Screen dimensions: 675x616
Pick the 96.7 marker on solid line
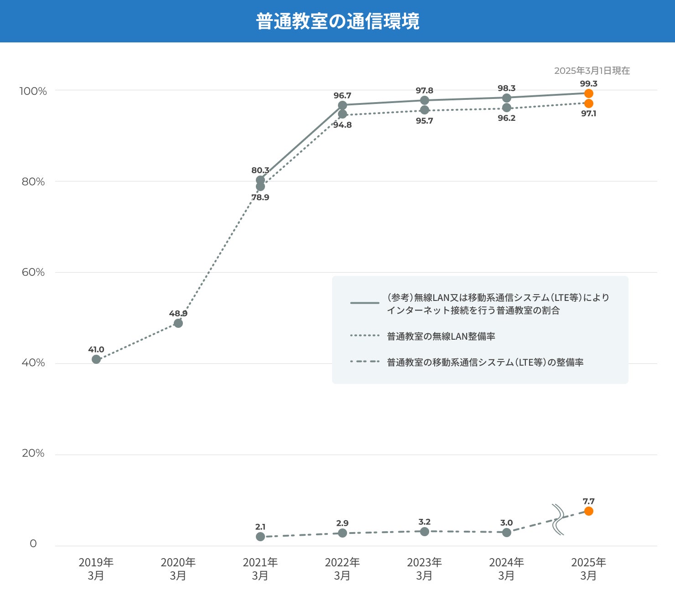tap(343, 105)
